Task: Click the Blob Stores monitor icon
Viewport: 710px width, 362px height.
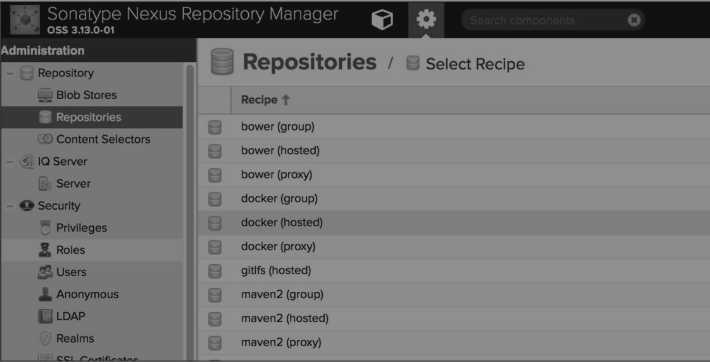Action: [x=45, y=95]
